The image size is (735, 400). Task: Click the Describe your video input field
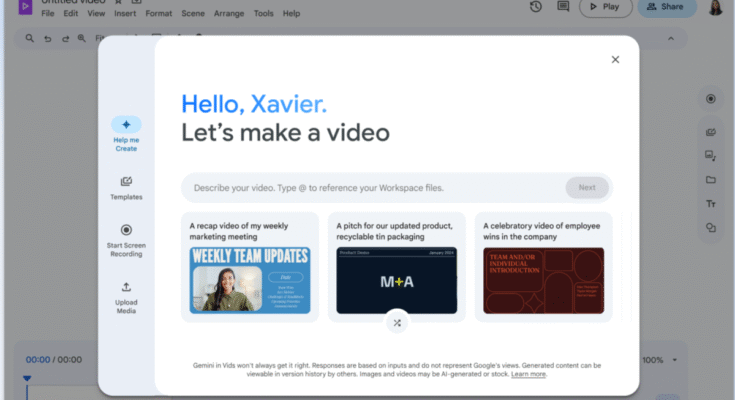[x=370, y=187]
